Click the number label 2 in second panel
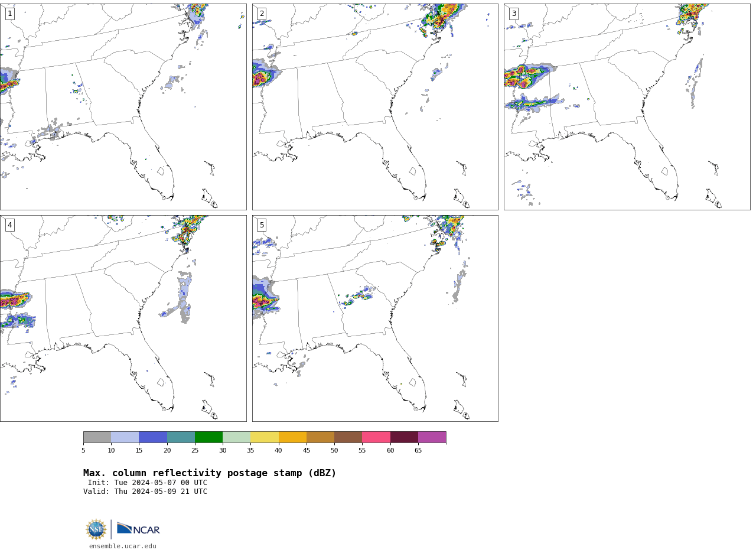 [x=262, y=14]
